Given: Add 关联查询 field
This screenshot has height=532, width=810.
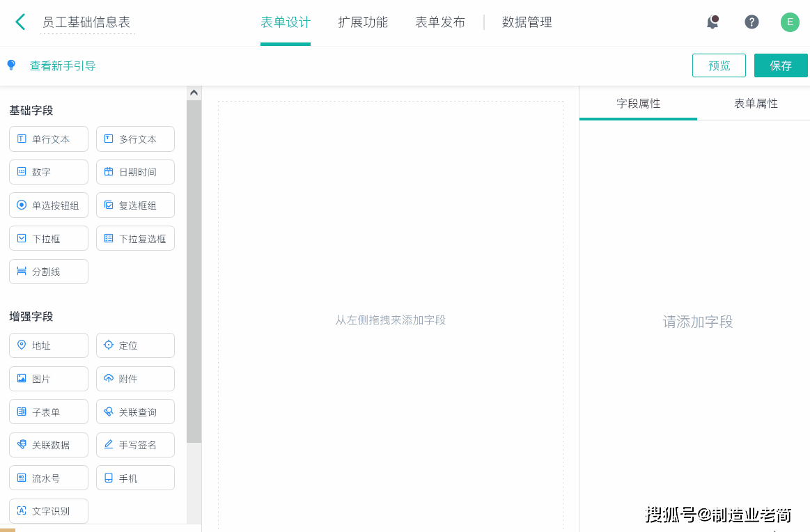Looking at the screenshot, I should pyautogui.click(x=135, y=412).
